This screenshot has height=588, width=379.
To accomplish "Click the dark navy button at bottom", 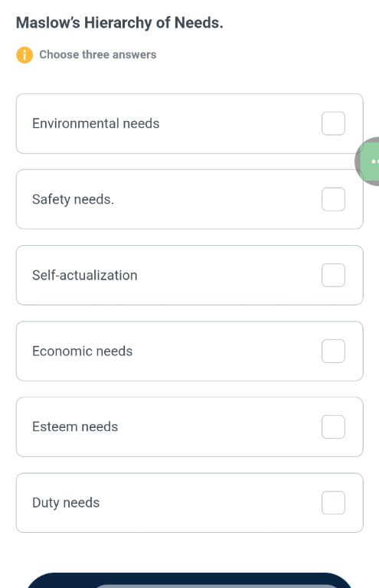I will click(x=190, y=580).
